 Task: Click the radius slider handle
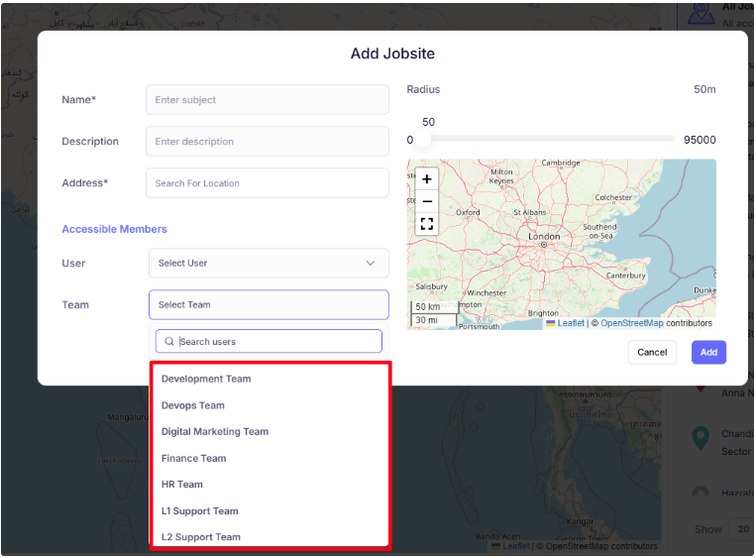click(x=422, y=140)
